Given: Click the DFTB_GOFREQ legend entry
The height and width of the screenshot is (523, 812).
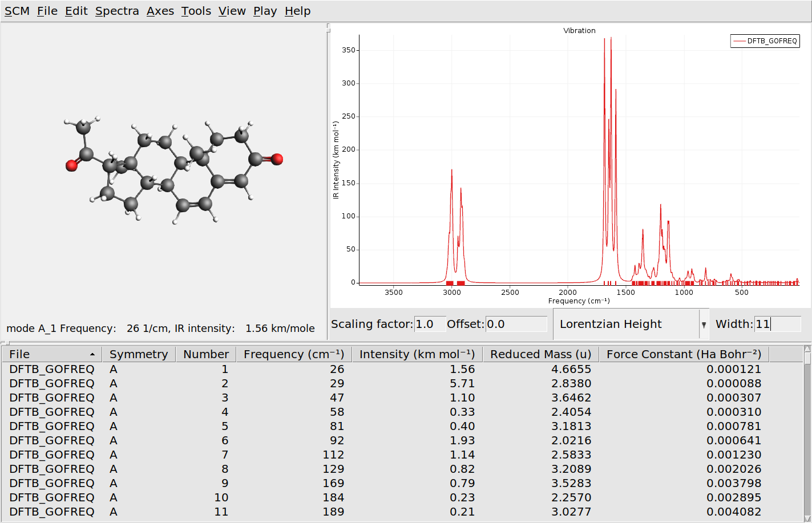Looking at the screenshot, I should [x=765, y=40].
